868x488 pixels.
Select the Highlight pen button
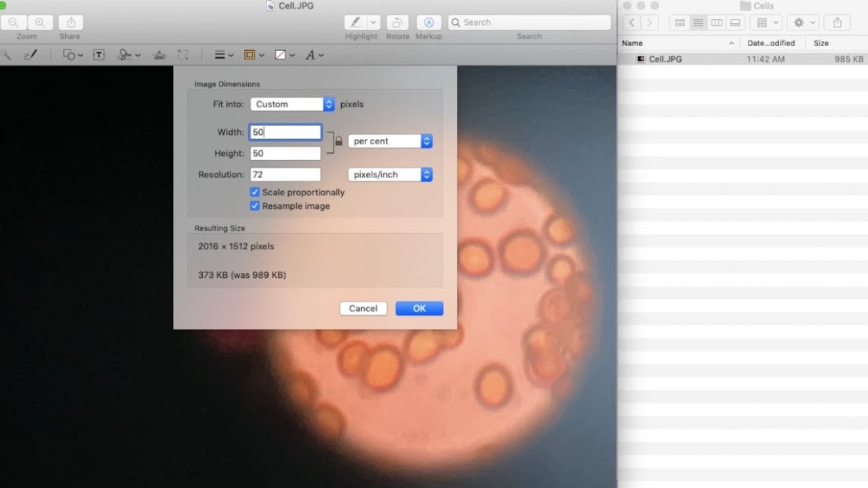pos(355,22)
